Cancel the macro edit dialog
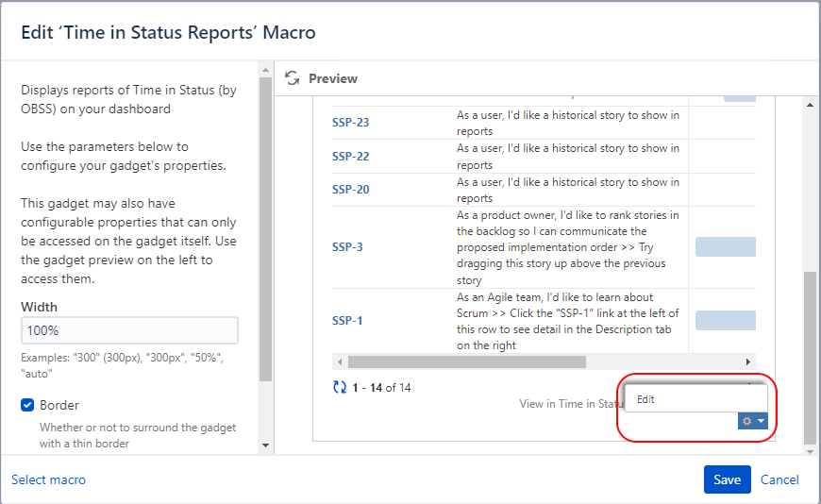 click(779, 479)
